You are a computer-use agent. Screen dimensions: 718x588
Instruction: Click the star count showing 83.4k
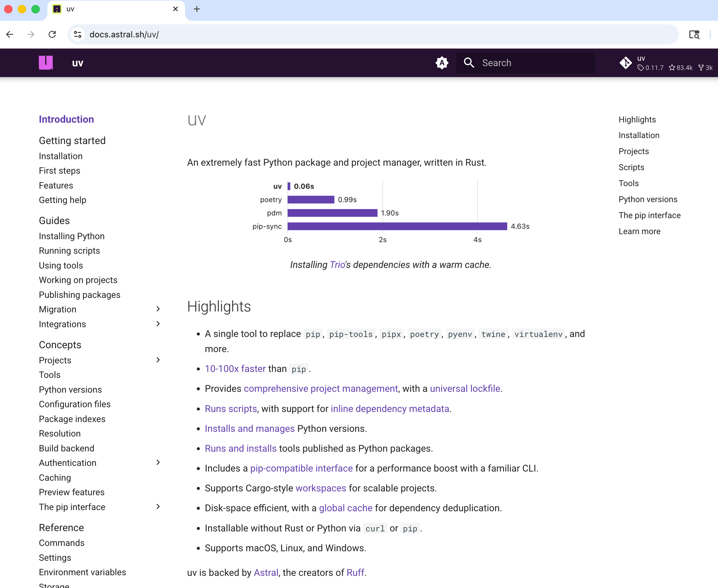pos(680,68)
